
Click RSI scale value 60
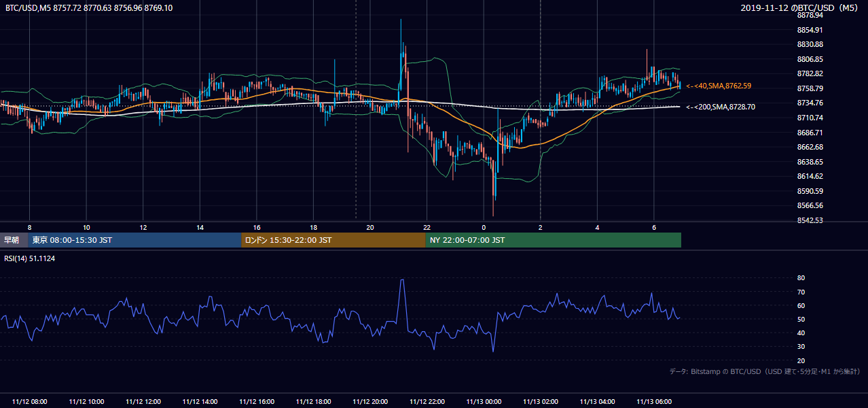[801, 305]
